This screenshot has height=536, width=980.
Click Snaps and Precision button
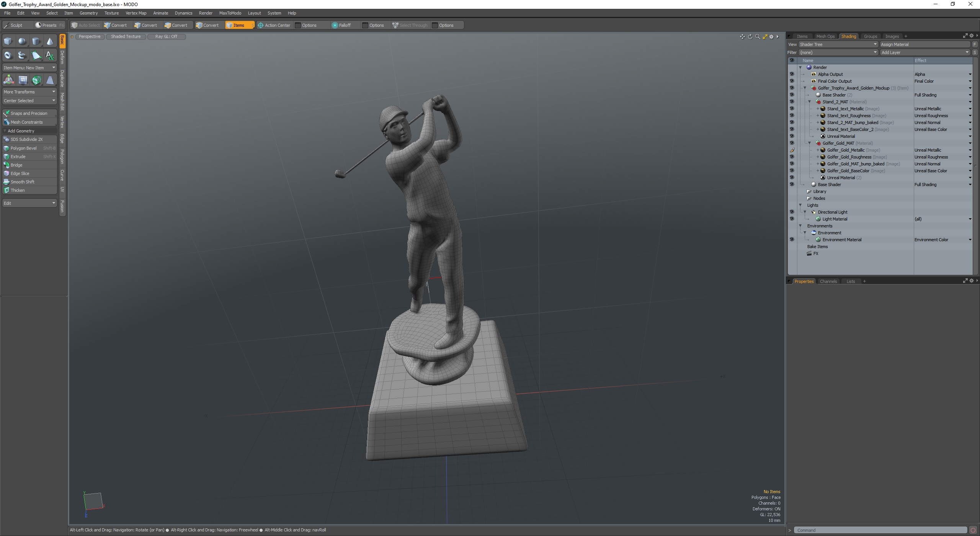(29, 113)
